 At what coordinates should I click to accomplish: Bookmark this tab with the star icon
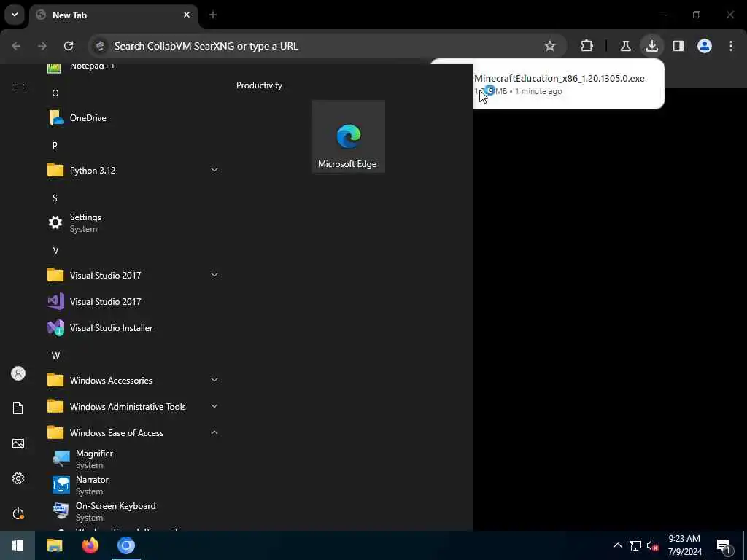(550, 46)
